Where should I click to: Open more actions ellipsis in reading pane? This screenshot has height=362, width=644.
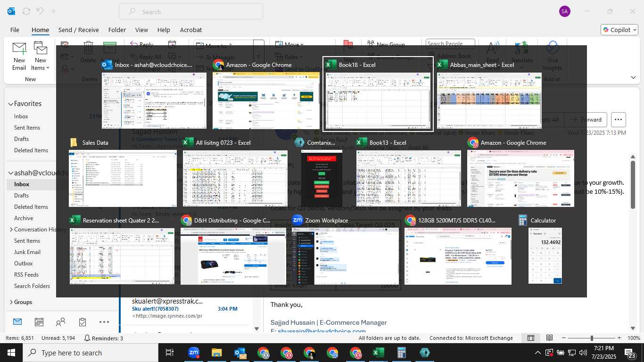[x=619, y=120]
